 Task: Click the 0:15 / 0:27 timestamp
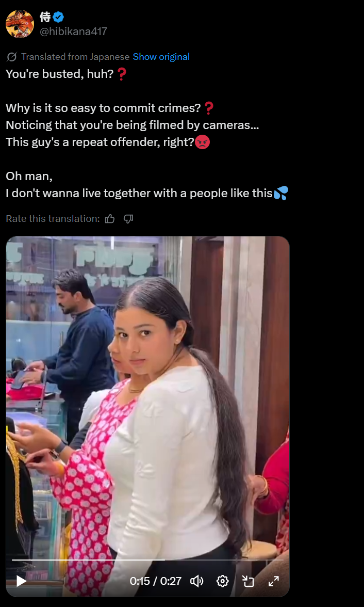point(156,581)
